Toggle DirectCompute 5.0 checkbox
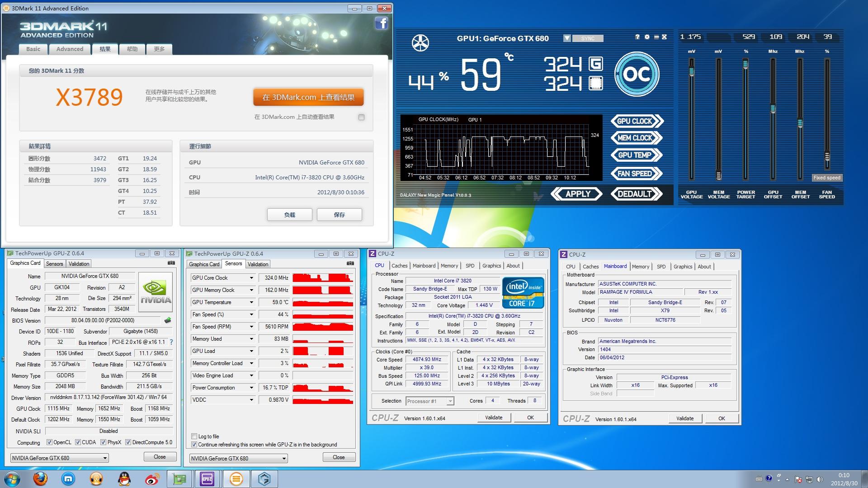Screen dimensions: 868x488 click(128, 442)
